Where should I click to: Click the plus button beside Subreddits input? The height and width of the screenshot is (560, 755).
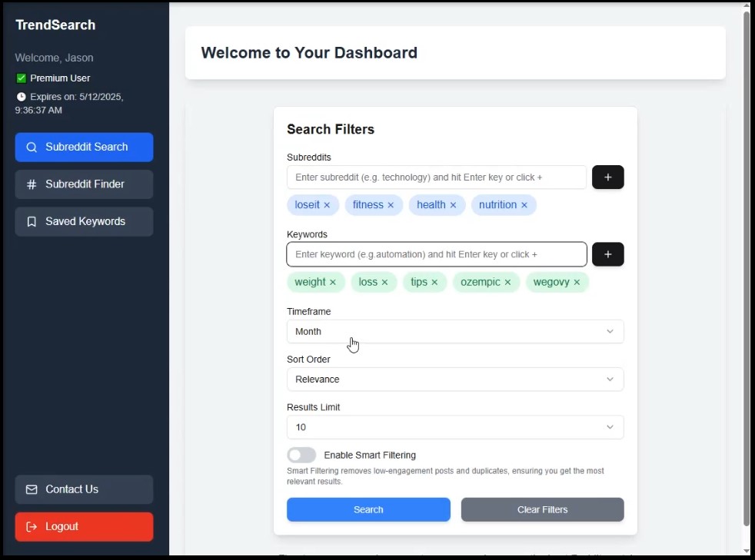pyautogui.click(x=607, y=177)
